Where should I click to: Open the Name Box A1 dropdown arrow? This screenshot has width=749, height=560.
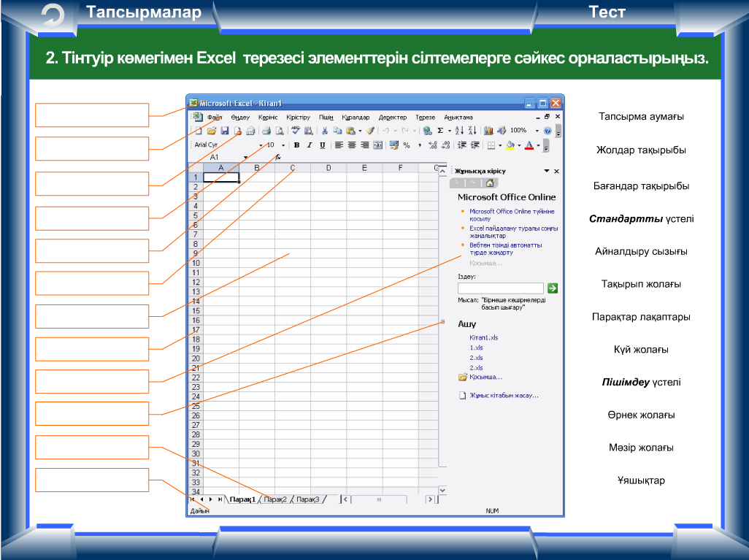tap(245, 157)
